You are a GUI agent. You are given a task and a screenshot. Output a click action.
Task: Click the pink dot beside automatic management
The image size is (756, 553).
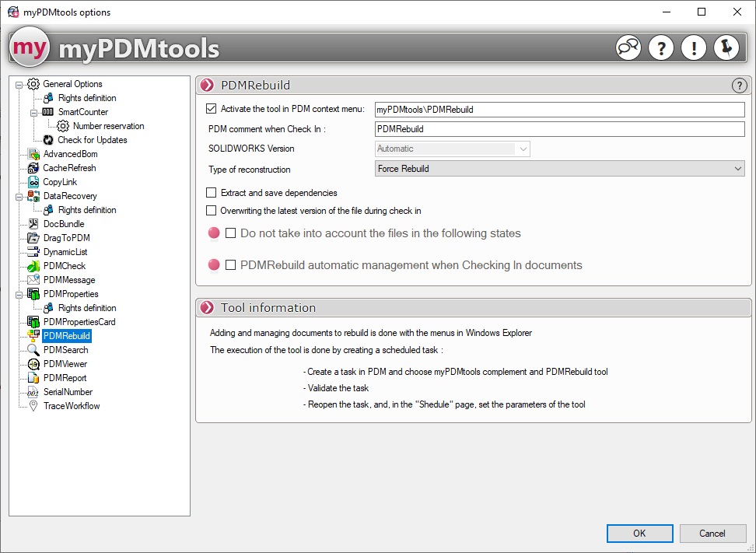pyautogui.click(x=214, y=265)
